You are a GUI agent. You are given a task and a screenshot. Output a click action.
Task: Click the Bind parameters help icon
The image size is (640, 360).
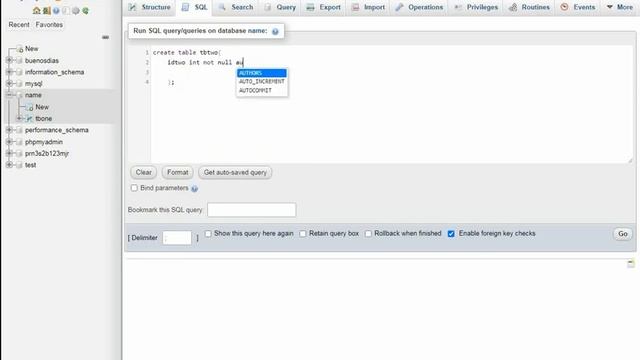(x=194, y=189)
